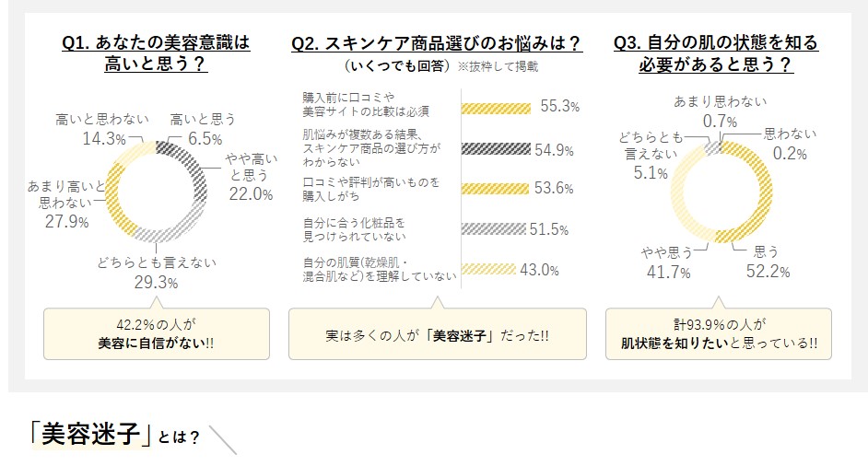Click the 「美容迷子」とは？ section heading
This screenshot has width=868, height=466.
pos(114,435)
